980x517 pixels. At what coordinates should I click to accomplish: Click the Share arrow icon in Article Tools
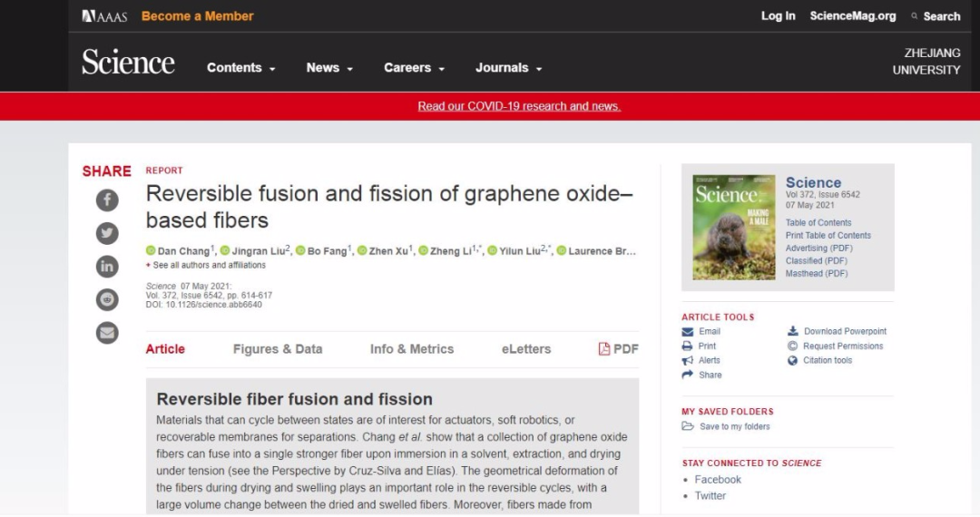(688, 375)
